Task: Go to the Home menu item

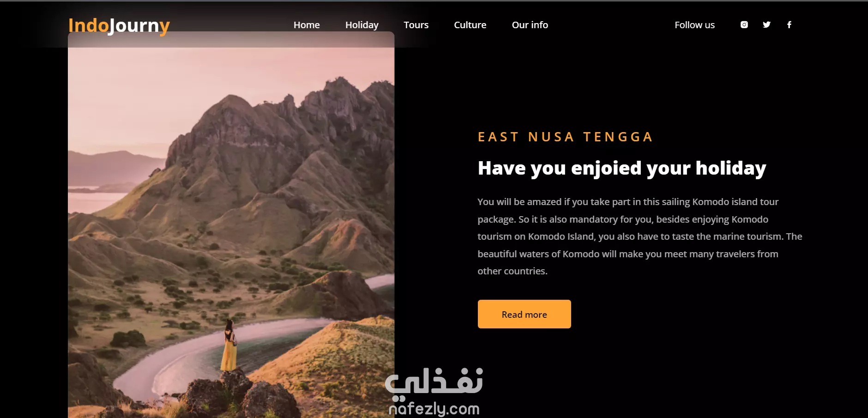Action: coord(307,25)
